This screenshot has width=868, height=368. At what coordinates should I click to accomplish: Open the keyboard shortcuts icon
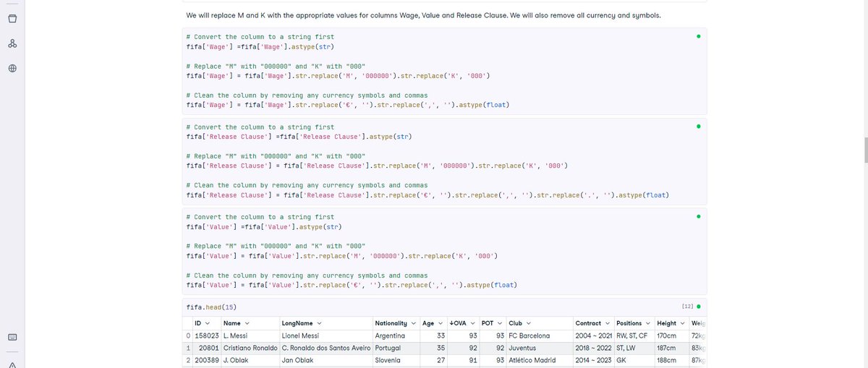12,337
